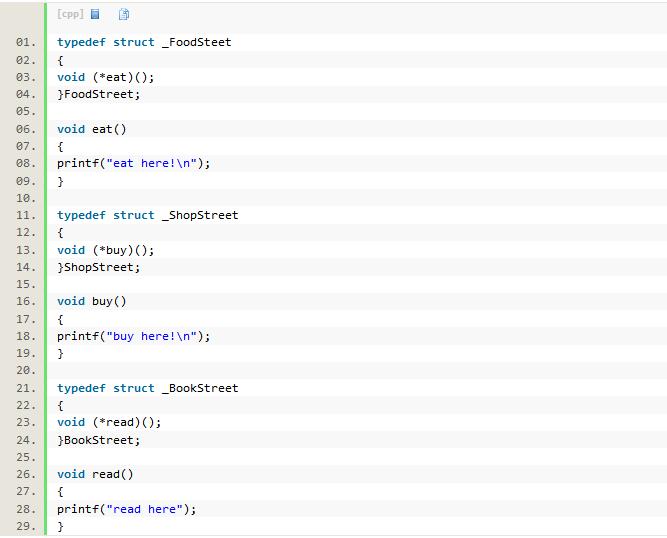Click the text 'typedef struct _FoodSteet'
Viewport: 667px width, 538px height.
coord(144,42)
